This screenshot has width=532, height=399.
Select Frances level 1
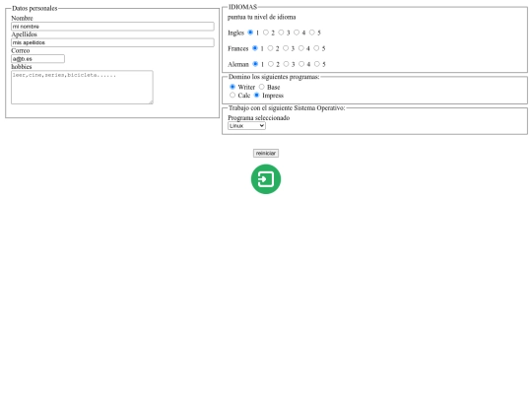[x=255, y=48]
